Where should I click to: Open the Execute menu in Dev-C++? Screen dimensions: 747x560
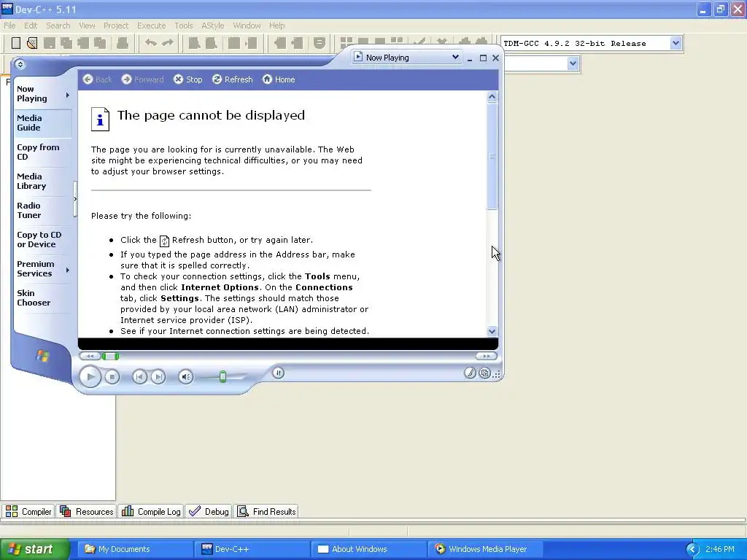click(x=152, y=26)
